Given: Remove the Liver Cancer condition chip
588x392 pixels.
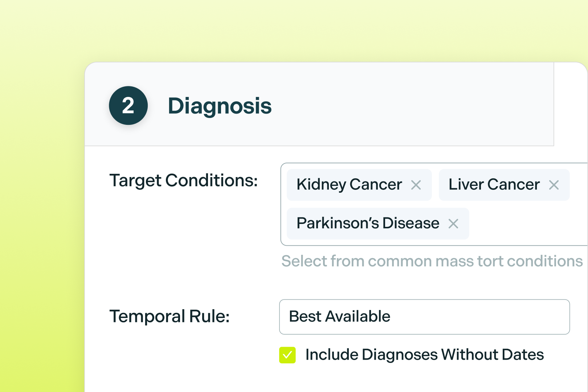Looking at the screenshot, I should coord(554,185).
